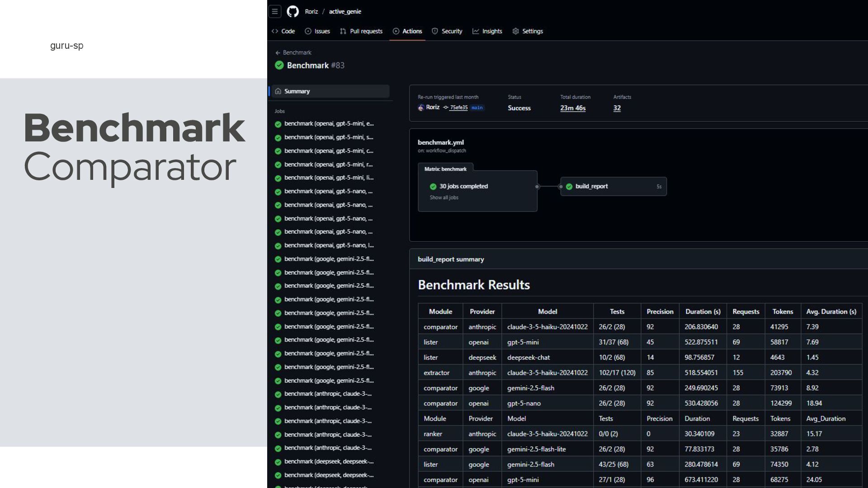This screenshot has width=868, height=488.
Task: Click the GitHub octocat logo
Action: (x=292, y=11)
